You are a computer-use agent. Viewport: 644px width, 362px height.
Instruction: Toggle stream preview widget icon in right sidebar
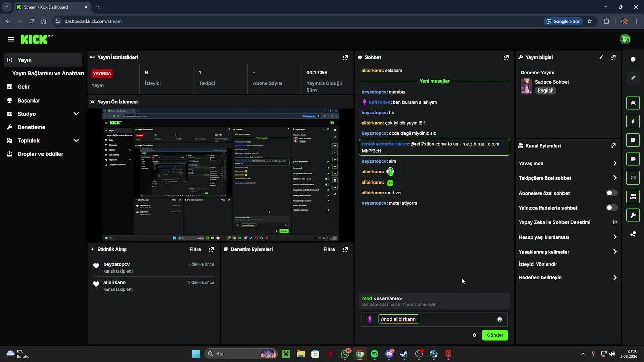(633, 103)
